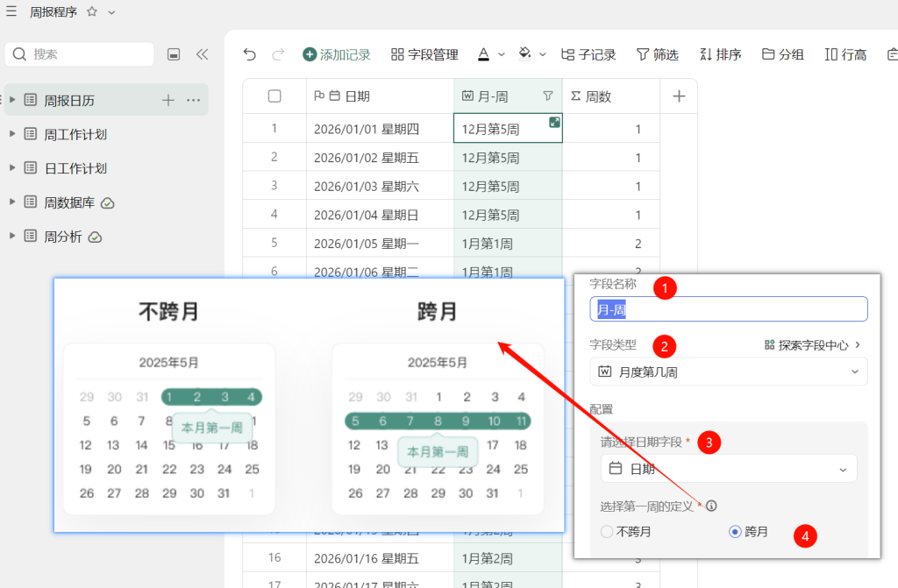Open the 周数据库 table
Image resolution: width=898 pixels, height=588 pixels.
click(x=69, y=202)
